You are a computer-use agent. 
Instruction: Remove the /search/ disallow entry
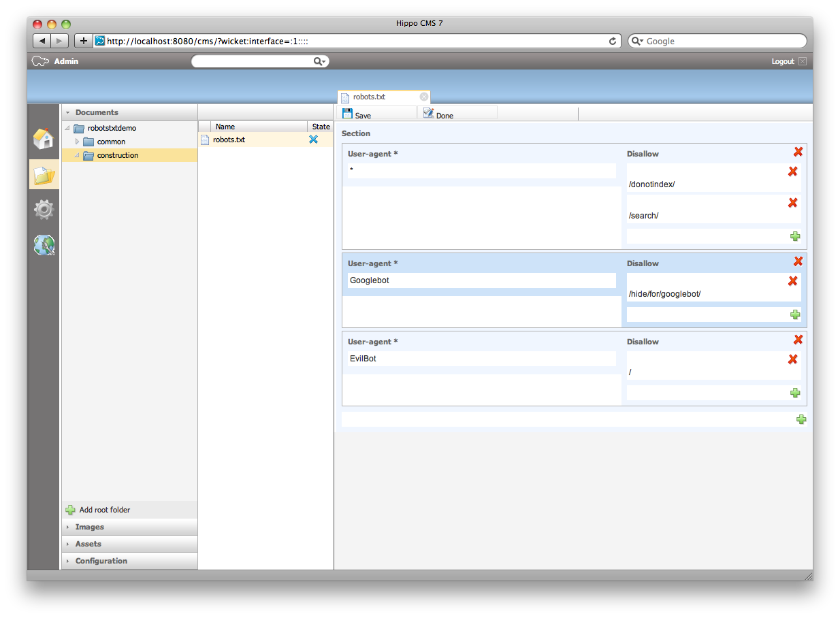(x=792, y=203)
